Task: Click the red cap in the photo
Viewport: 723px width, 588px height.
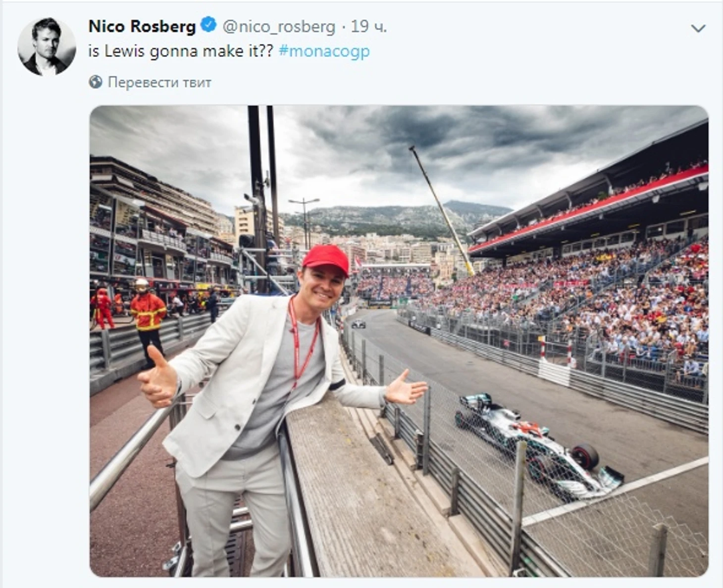Action: [326, 259]
